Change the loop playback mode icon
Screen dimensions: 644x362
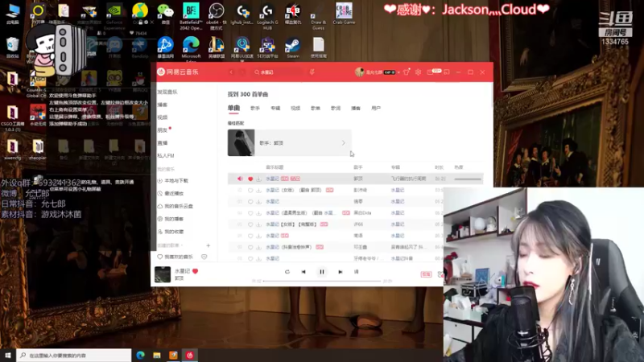[287, 272]
